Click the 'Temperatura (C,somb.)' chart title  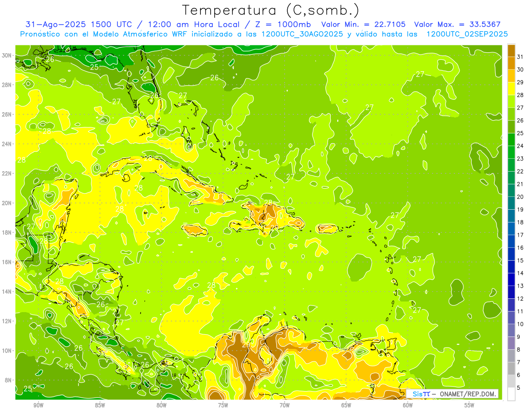click(x=271, y=10)
